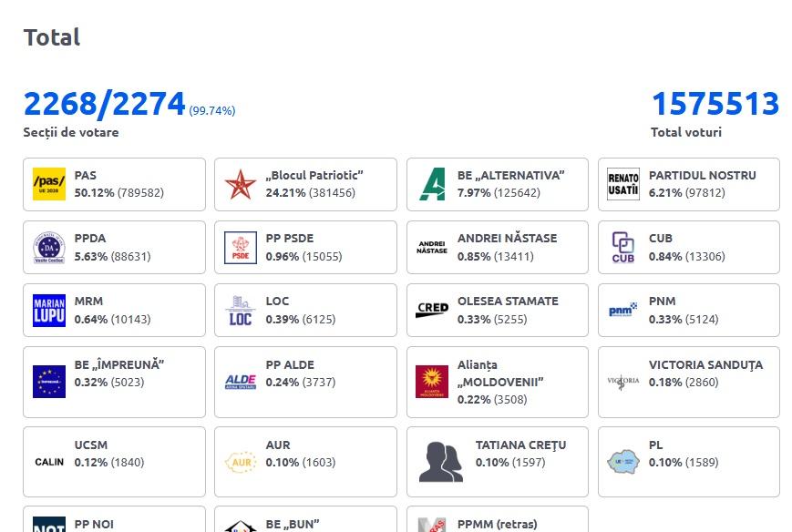Image resolution: width=792 pixels, height=532 pixels.
Task: Select the BE ALTERNATIVA 7.97% result
Action: 499,193
